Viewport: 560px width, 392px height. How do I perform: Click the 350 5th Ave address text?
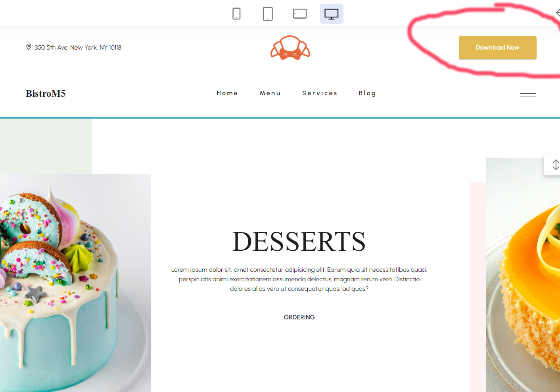(x=78, y=48)
